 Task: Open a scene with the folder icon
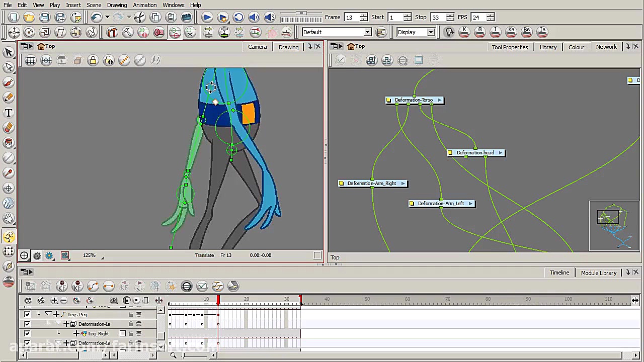click(29, 18)
